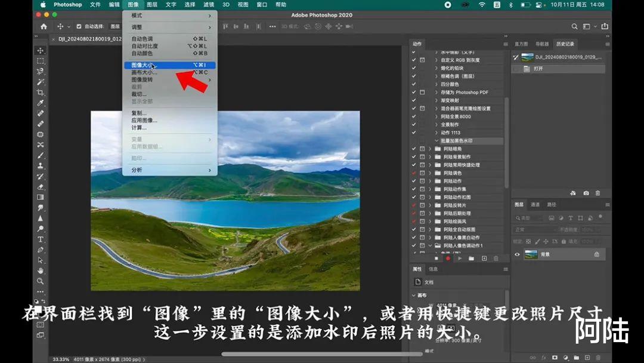The height and width of the screenshot is (363, 644).
Task: Open the 文件 menu in menu bar
Action: click(x=95, y=5)
